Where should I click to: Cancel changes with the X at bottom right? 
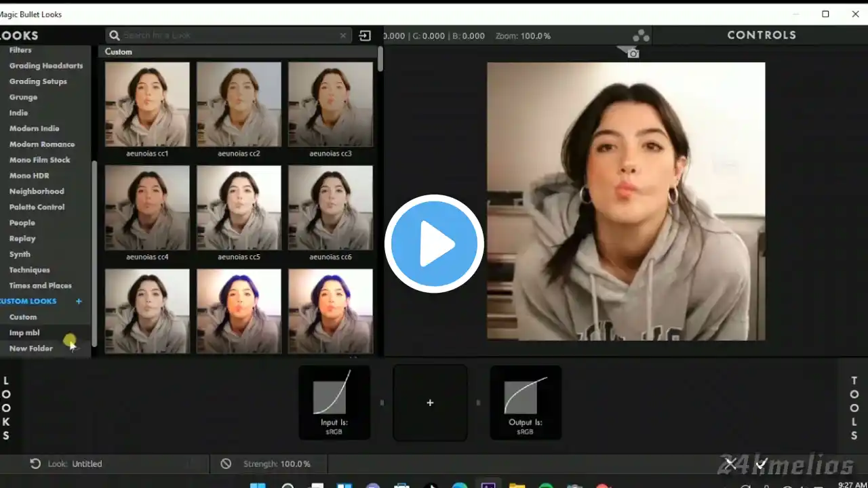pos(730,464)
